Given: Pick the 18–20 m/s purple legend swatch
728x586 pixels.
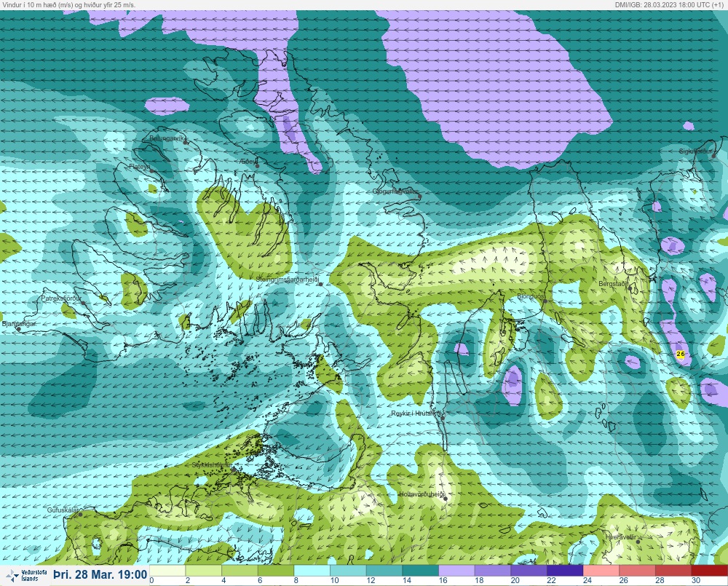Looking at the screenshot, I should (x=493, y=571).
